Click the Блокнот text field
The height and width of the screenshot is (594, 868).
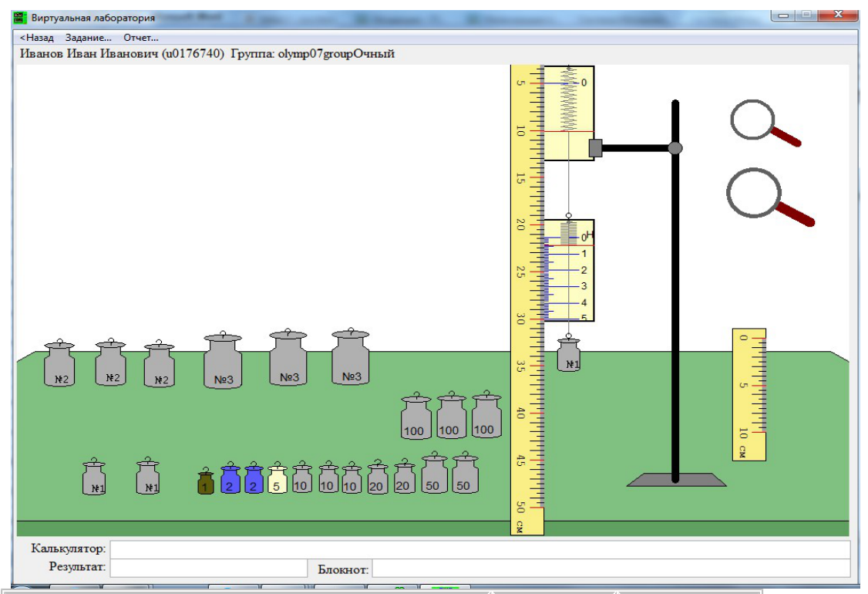[611, 569]
